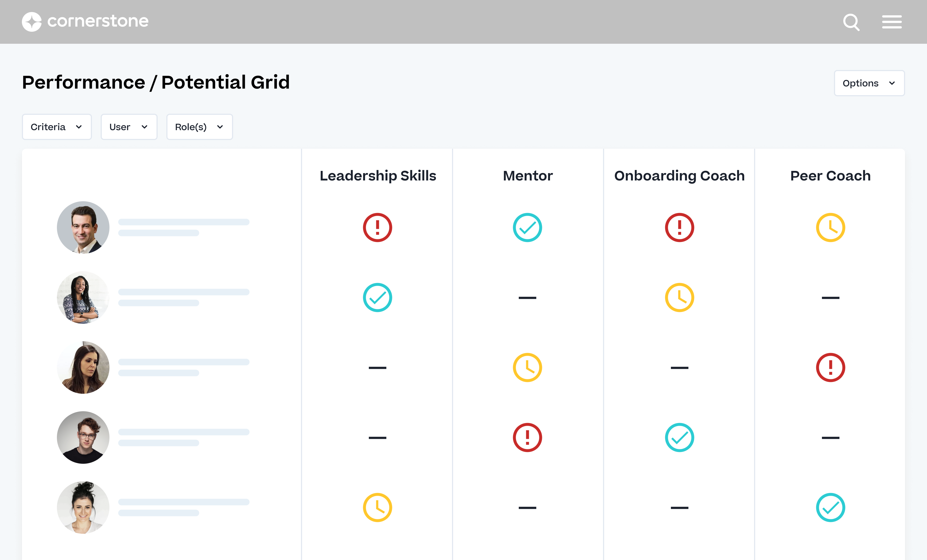This screenshot has height=560, width=927.
Task: Click fourth user's red alert under Mentor
Action: click(527, 437)
